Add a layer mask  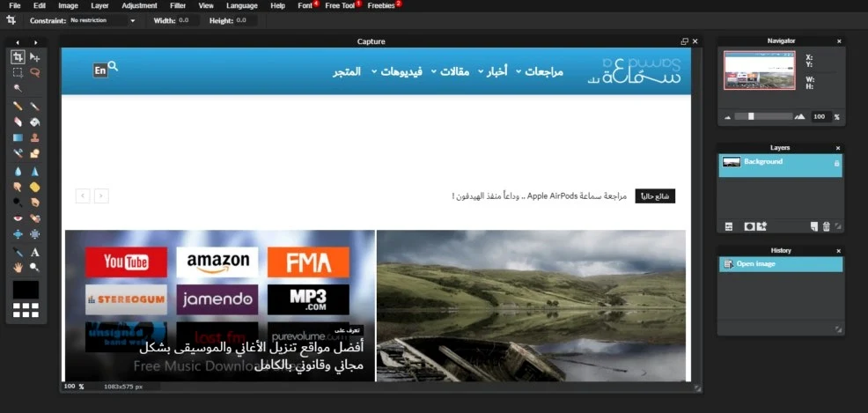[749, 226]
